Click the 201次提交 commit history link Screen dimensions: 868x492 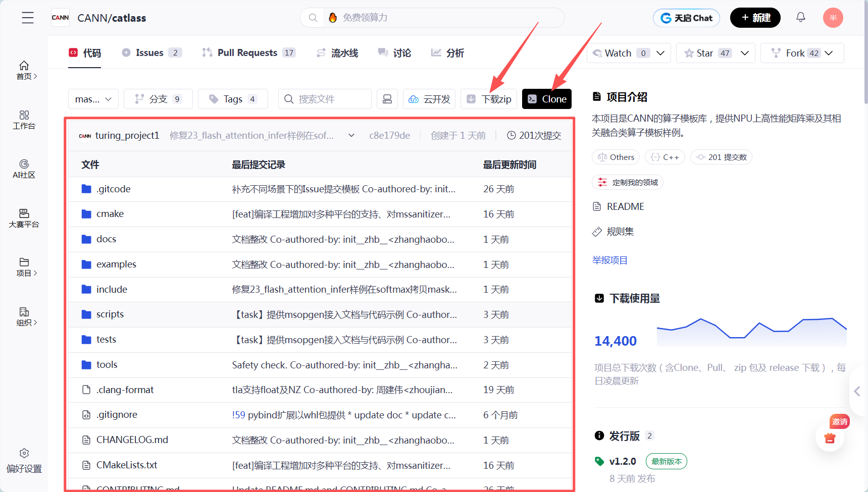pyautogui.click(x=534, y=135)
